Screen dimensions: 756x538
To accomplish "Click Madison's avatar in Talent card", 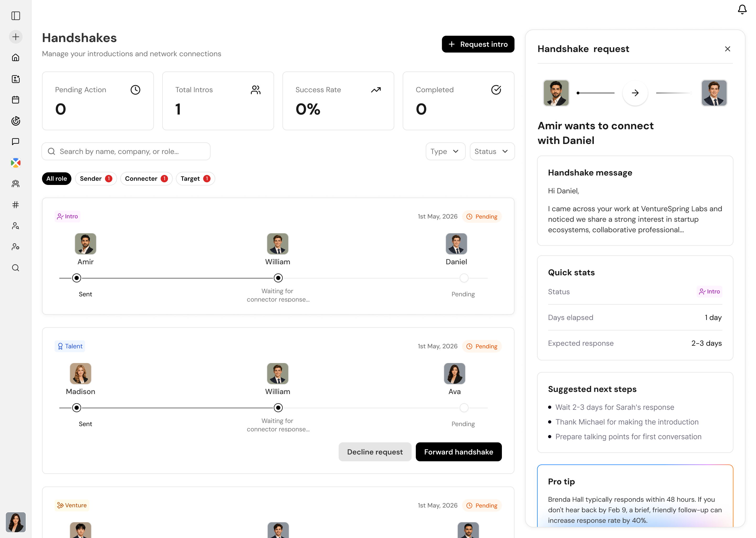I will pyautogui.click(x=80, y=374).
